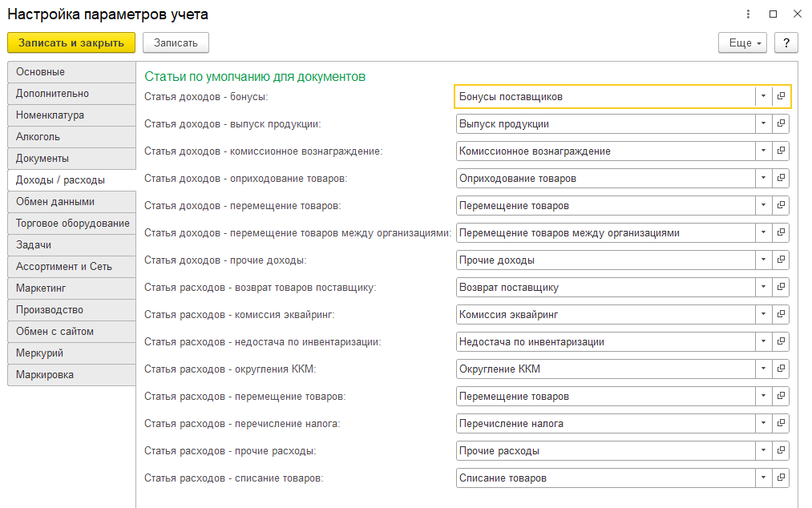Open the linked item icon for Недостача по инвентаризации

coord(781,342)
